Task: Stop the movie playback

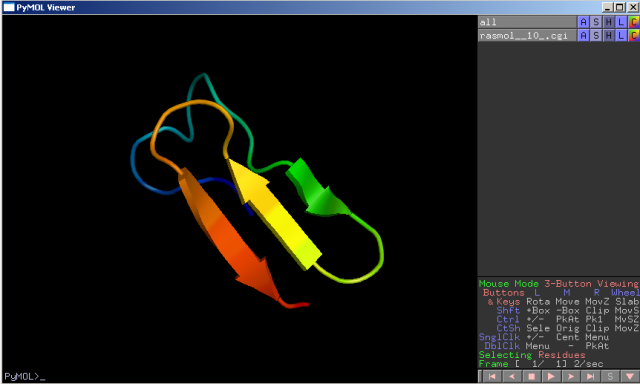Action: (531, 376)
